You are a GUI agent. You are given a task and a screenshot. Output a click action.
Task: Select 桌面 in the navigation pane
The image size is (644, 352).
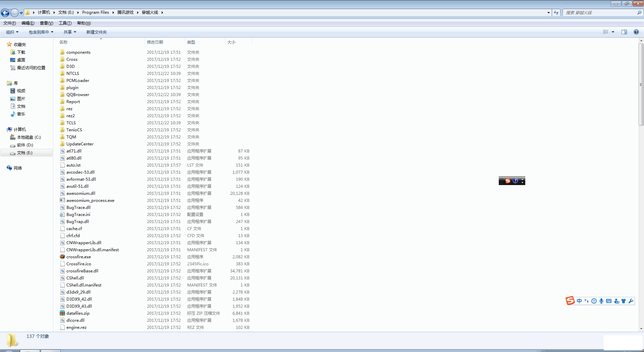(x=21, y=60)
